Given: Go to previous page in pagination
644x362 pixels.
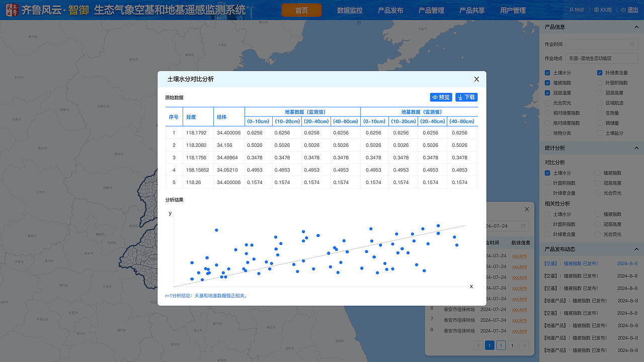Looking at the screenshot, I should point(478,345).
